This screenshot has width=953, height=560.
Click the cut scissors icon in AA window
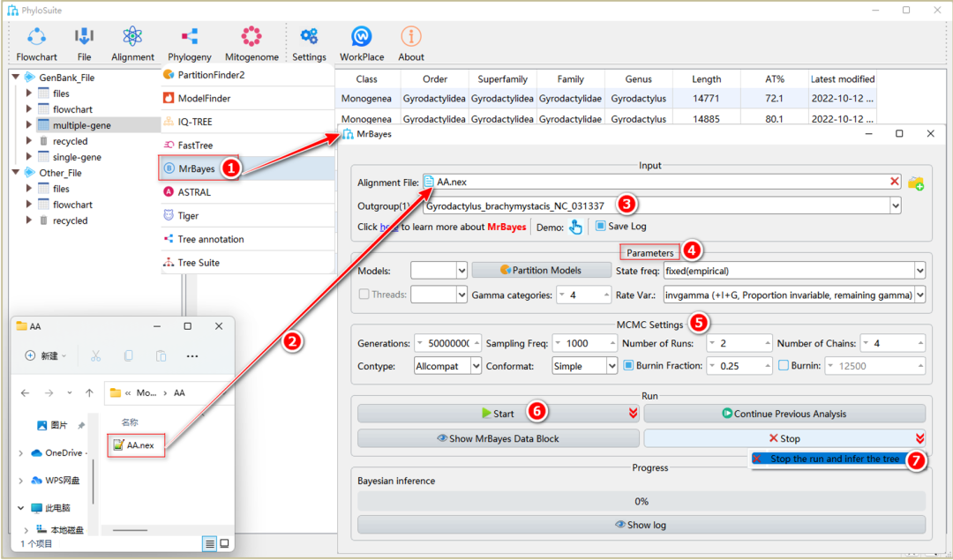pos(95,356)
